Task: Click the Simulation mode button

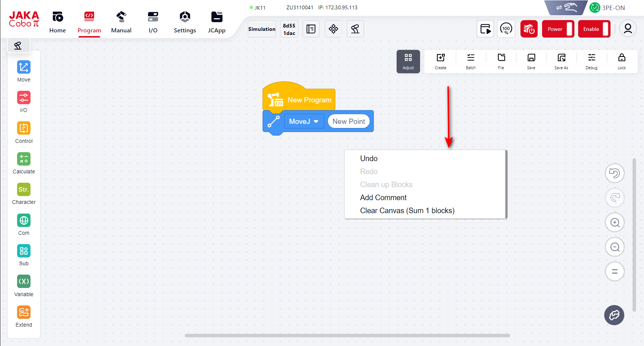Action: click(x=262, y=29)
